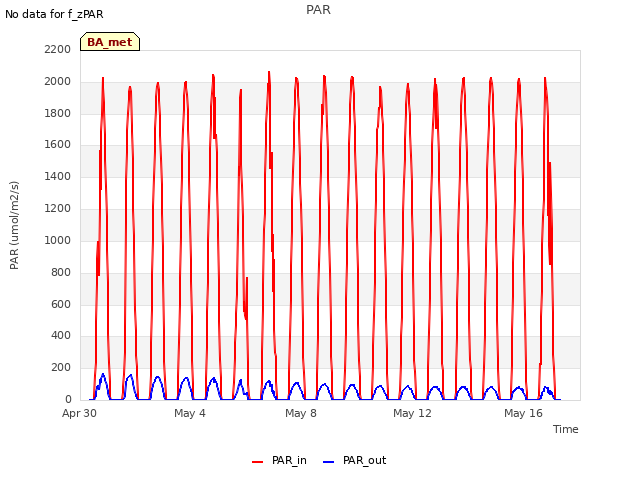Click the 1600 y-axis tick label

coord(58,144)
